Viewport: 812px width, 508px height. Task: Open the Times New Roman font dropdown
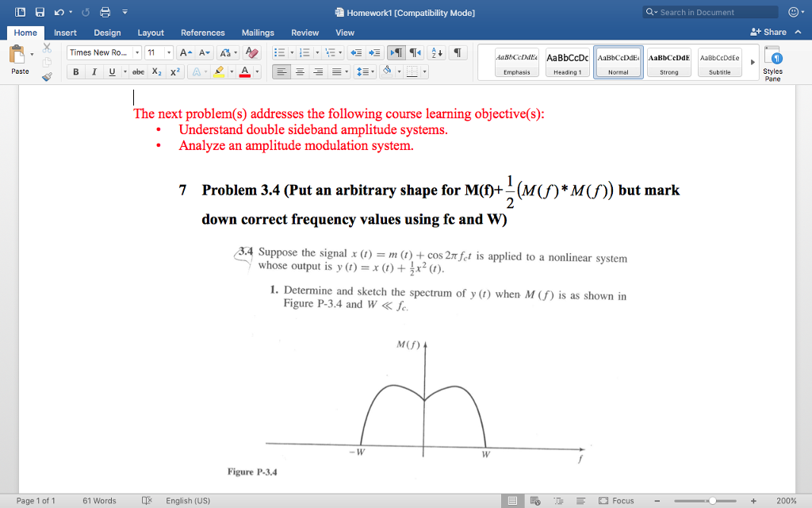tap(137, 53)
